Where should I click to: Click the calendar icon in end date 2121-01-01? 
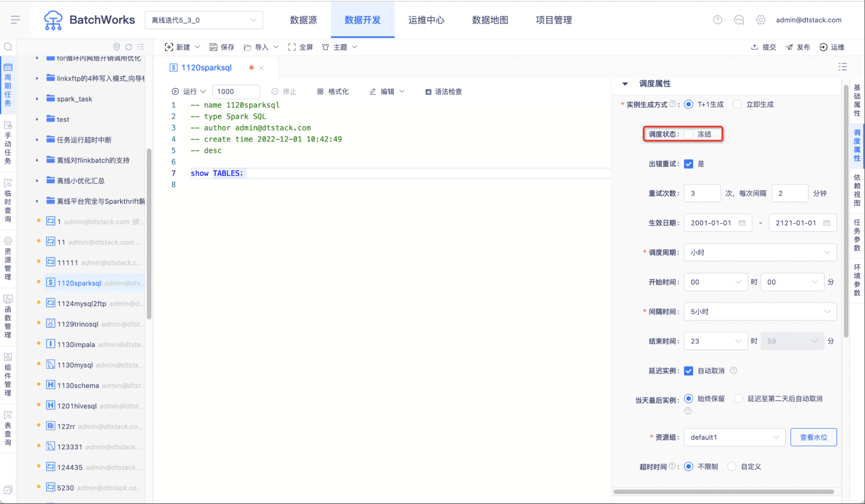pos(827,223)
